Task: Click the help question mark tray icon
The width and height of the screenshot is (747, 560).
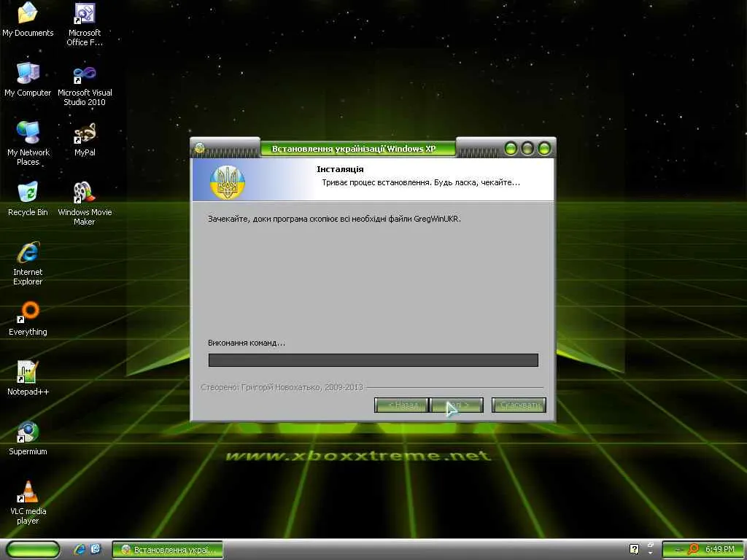Action: pyautogui.click(x=634, y=550)
